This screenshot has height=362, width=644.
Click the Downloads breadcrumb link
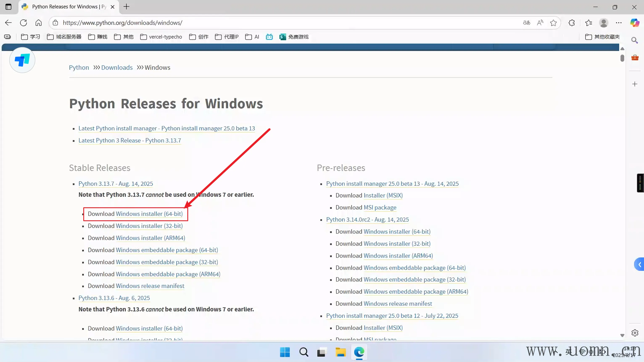tap(117, 67)
